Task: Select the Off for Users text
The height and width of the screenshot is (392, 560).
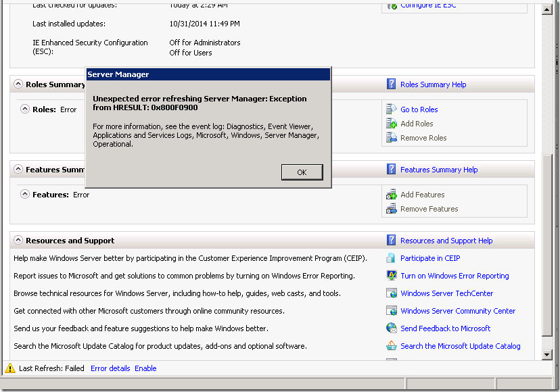Action: [190, 53]
